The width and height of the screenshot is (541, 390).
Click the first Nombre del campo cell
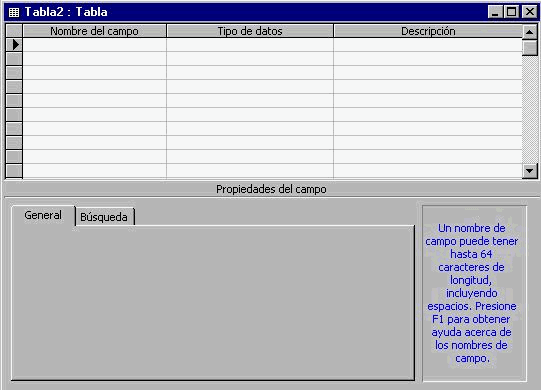point(95,45)
